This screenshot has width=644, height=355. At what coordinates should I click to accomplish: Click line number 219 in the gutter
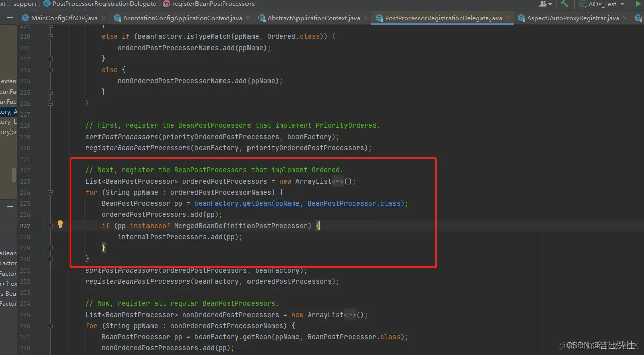[x=25, y=137]
